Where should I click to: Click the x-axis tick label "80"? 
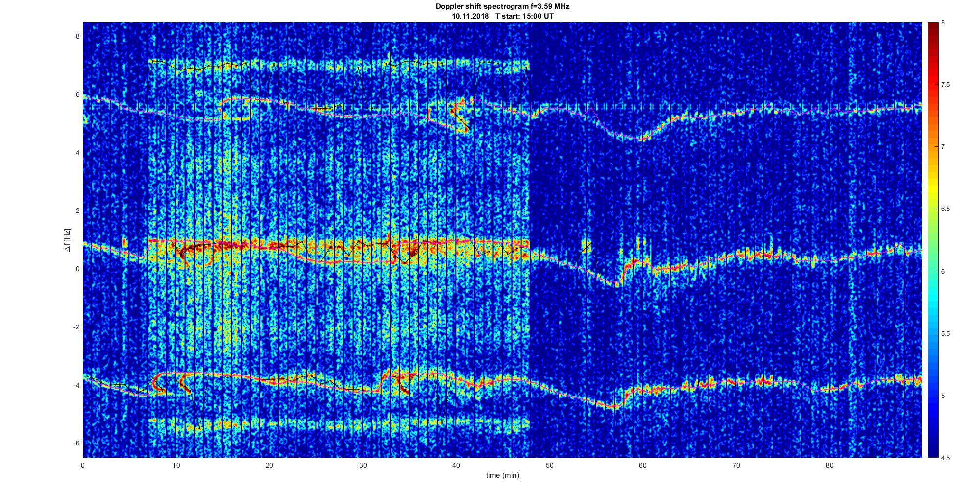click(x=829, y=465)
